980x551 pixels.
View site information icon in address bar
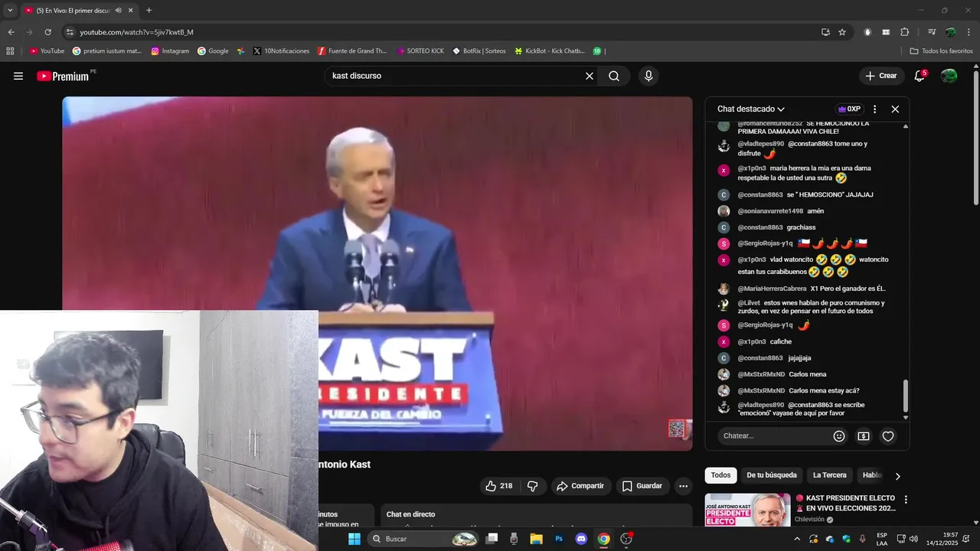tap(70, 32)
